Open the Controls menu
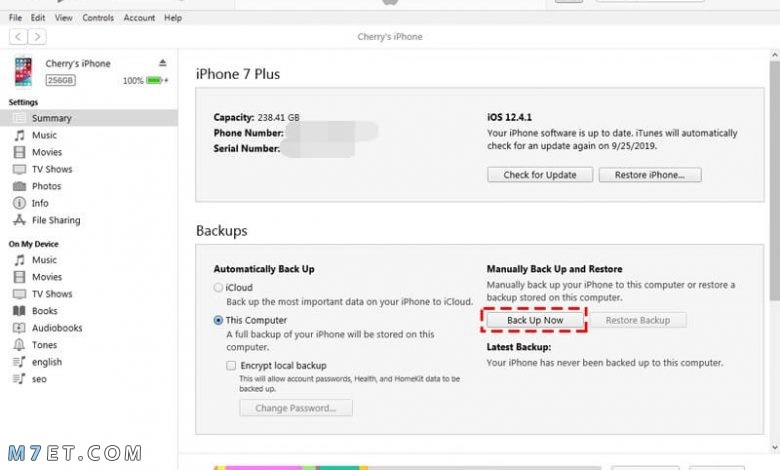The width and height of the screenshot is (780, 470). click(98, 17)
